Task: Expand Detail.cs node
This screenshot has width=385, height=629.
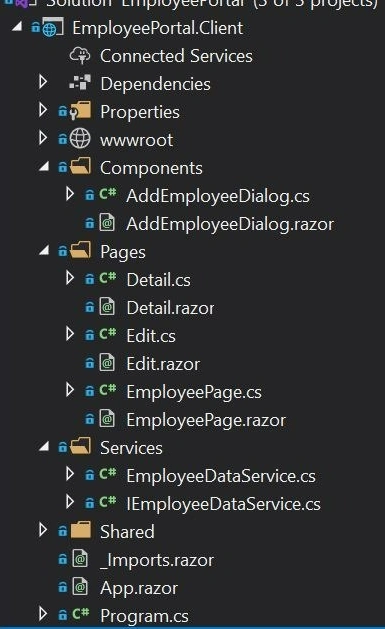Action: click(70, 278)
